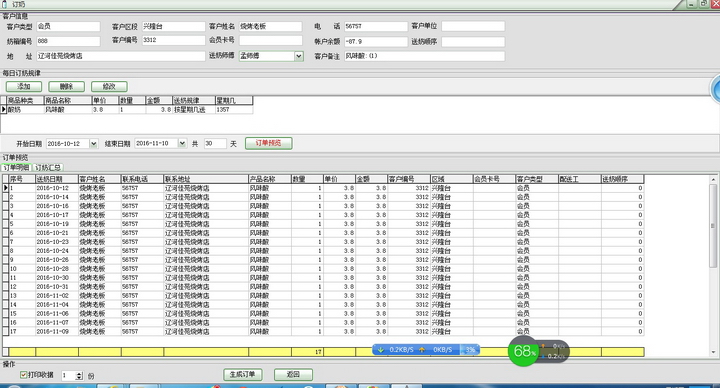Click the 配送工 column header
This screenshot has height=388, width=720.
tap(579, 179)
